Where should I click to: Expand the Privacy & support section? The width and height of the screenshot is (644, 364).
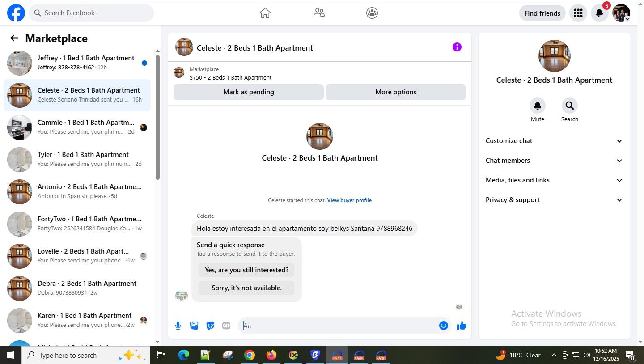click(554, 200)
